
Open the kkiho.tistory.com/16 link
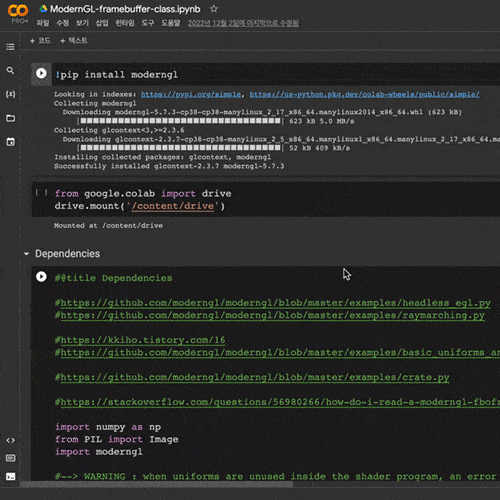click(x=143, y=340)
